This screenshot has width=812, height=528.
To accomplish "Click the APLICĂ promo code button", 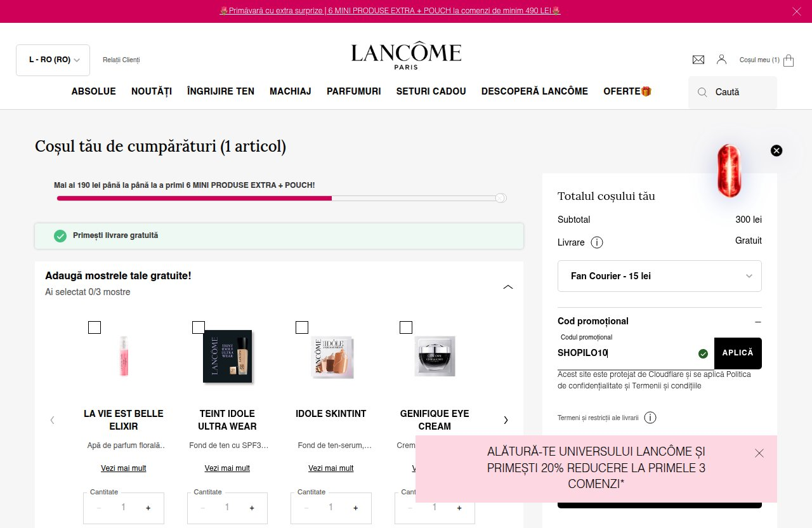I will [738, 353].
